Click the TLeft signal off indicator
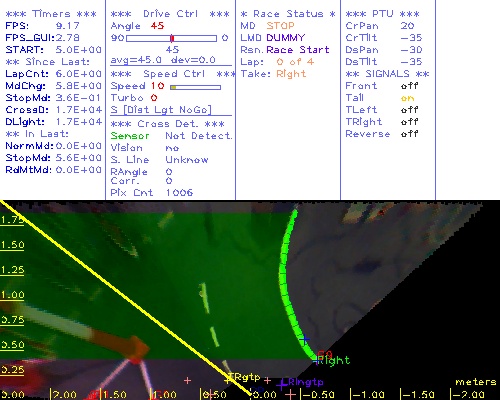The height and width of the screenshot is (400, 500). [409, 110]
